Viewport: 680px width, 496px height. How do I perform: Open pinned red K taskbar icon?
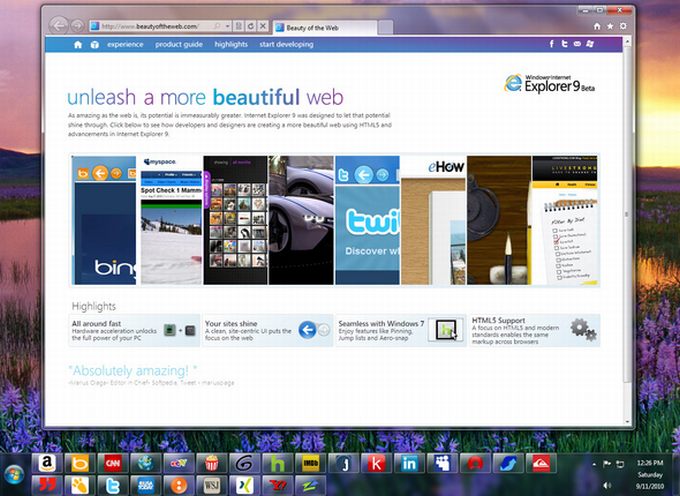tap(376, 464)
